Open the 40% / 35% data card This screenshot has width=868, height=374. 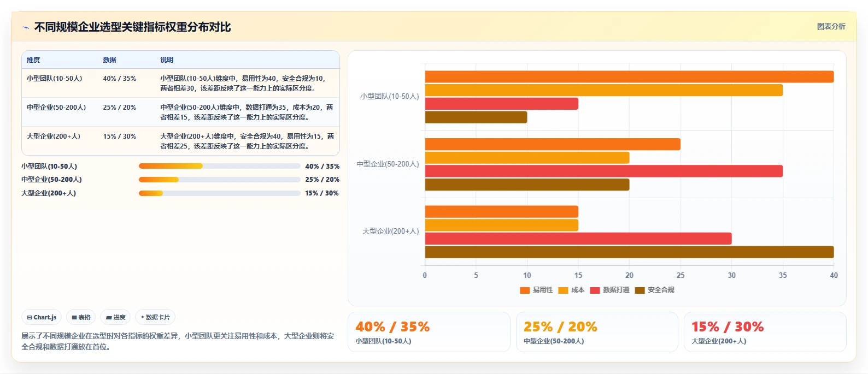429,332
